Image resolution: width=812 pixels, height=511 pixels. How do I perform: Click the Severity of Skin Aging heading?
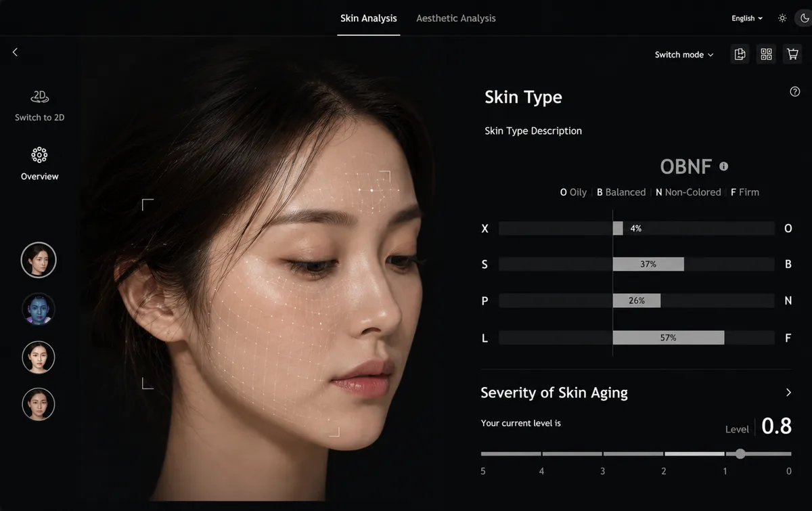pyautogui.click(x=554, y=393)
